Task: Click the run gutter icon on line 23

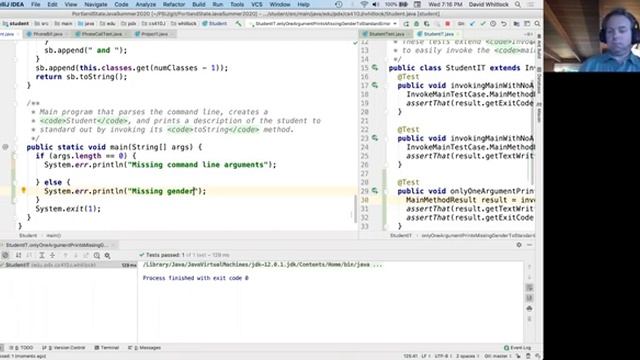Action: tap(375, 138)
